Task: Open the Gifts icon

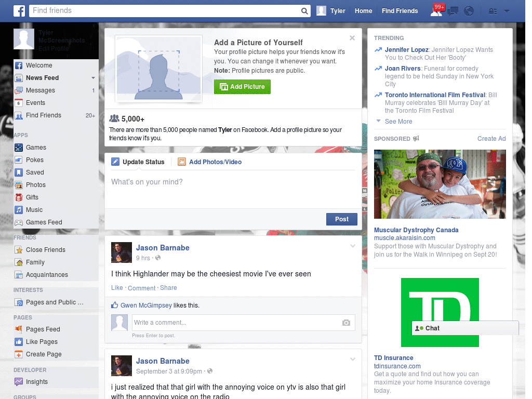Action: 19,197
